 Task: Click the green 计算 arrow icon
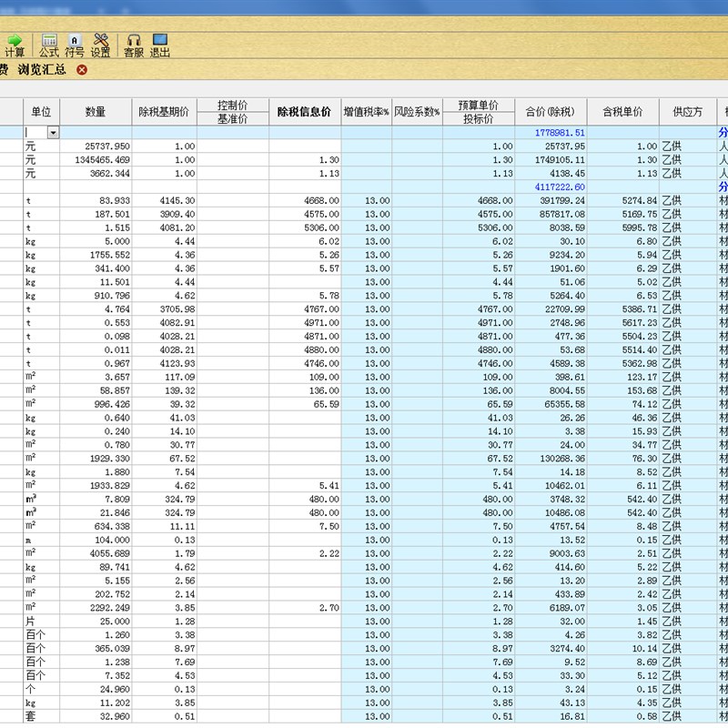(15, 41)
